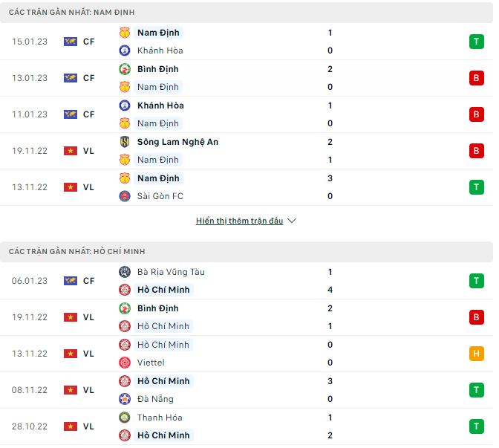The height and width of the screenshot is (448, 499).
Task: Click the Đà Nẵng club crest
Action: [x=125, y=399]
